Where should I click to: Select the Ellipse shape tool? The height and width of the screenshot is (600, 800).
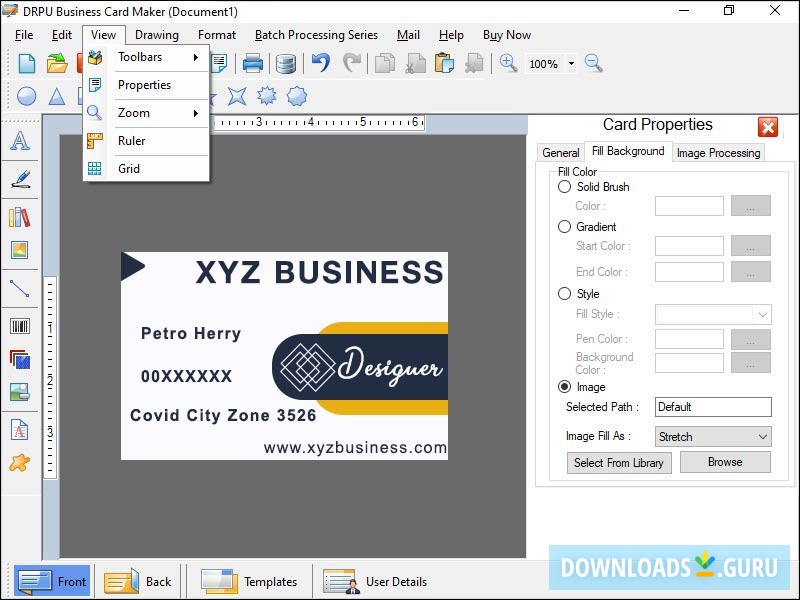[27, 96]
